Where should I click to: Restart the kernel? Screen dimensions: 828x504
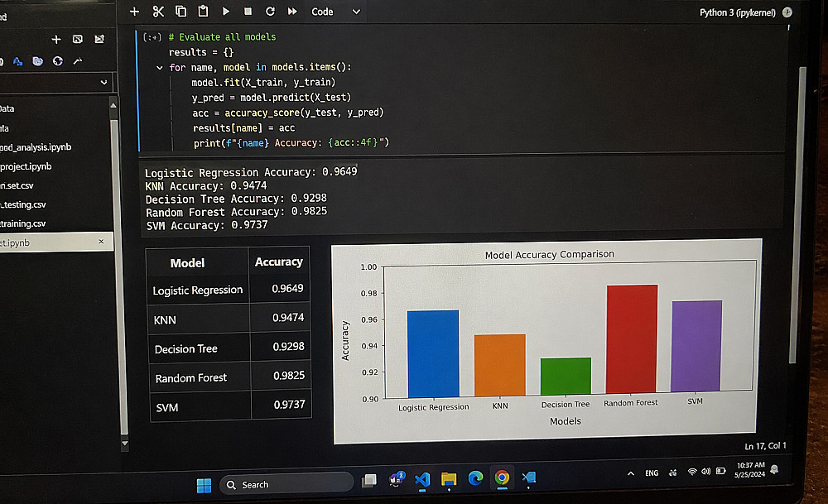coord(270,11)
